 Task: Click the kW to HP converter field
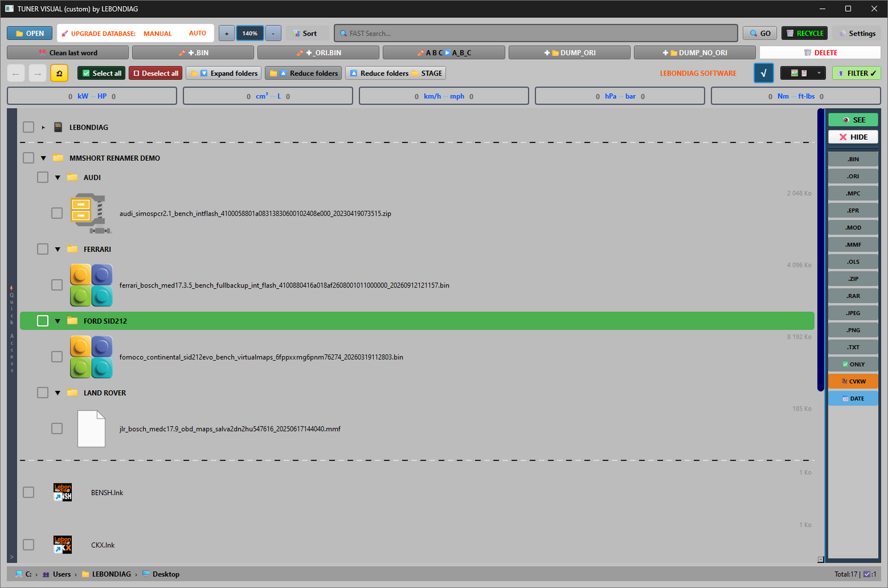92,96
